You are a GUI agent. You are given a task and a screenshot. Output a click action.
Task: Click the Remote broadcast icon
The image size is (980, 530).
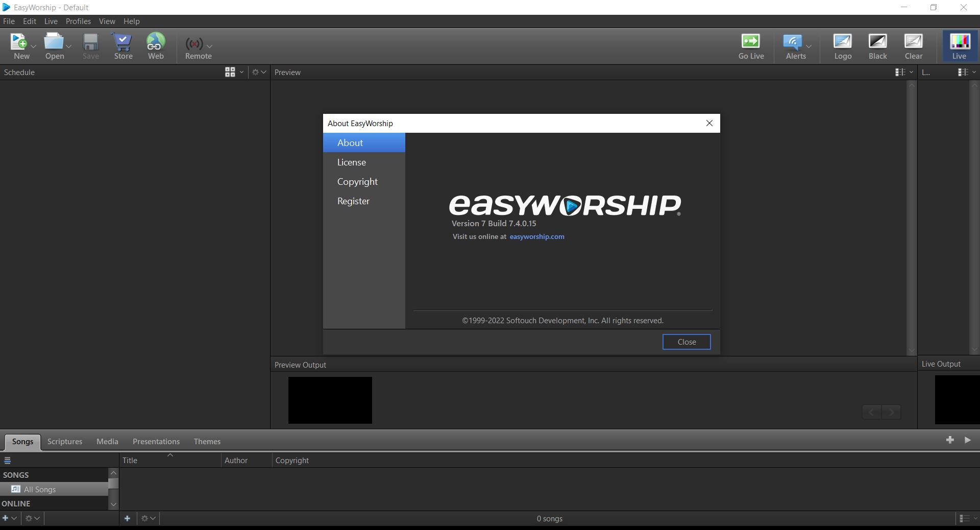(x=194, y=44)
